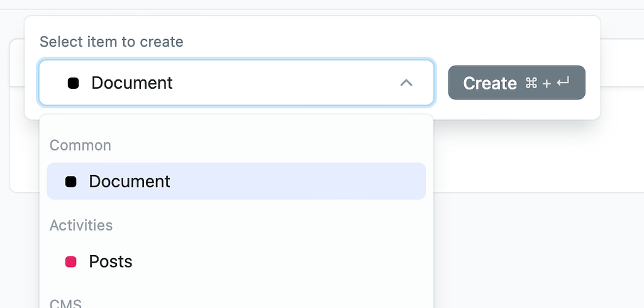Click the partially visible CMS group header
Viewport: 644px width, 308px height.
65,304
